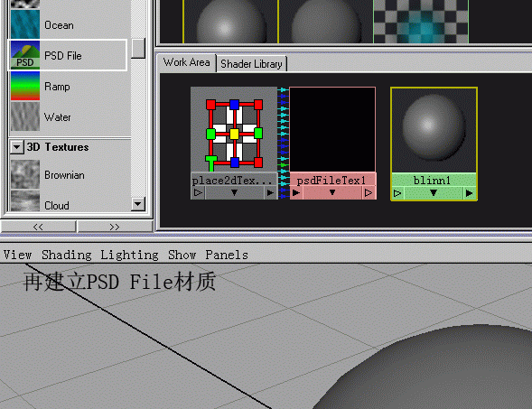532x409 pixels.
Task: Open the Panels menu
Action: (x=227, y=255)
